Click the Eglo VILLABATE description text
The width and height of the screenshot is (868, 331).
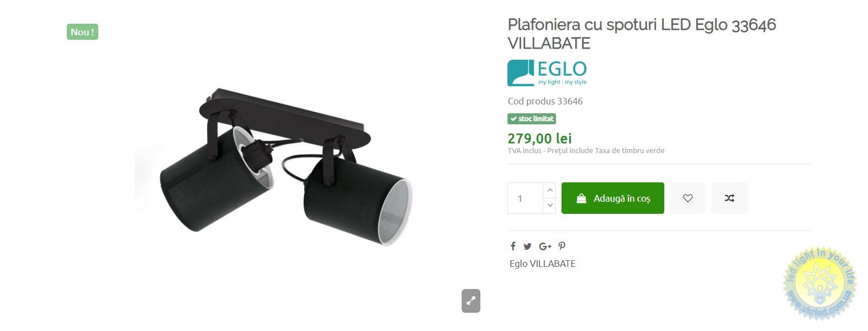tap(542, 264)
